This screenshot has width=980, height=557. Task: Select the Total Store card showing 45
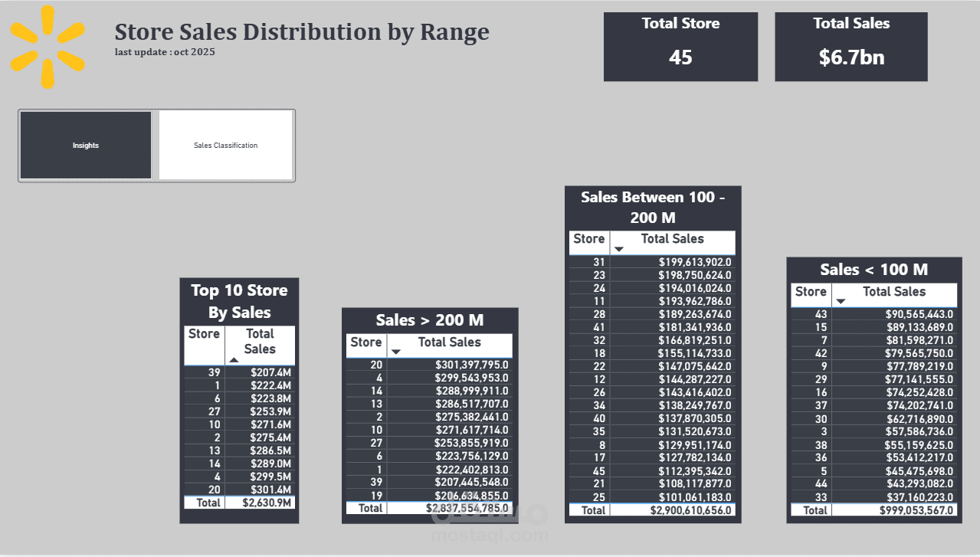coord(680,47)
